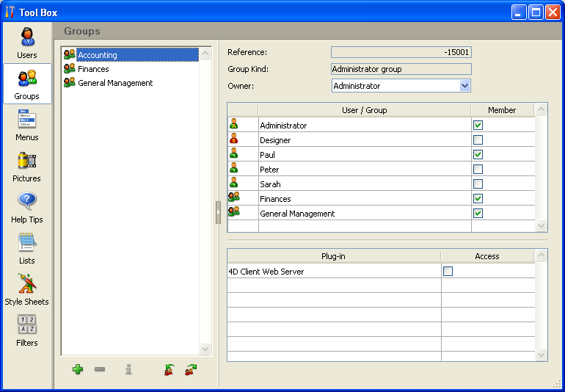The width and height of the screenshot is (565, 392).
Task: Open the Users page in the sidebar
Action: click(27, 42)
